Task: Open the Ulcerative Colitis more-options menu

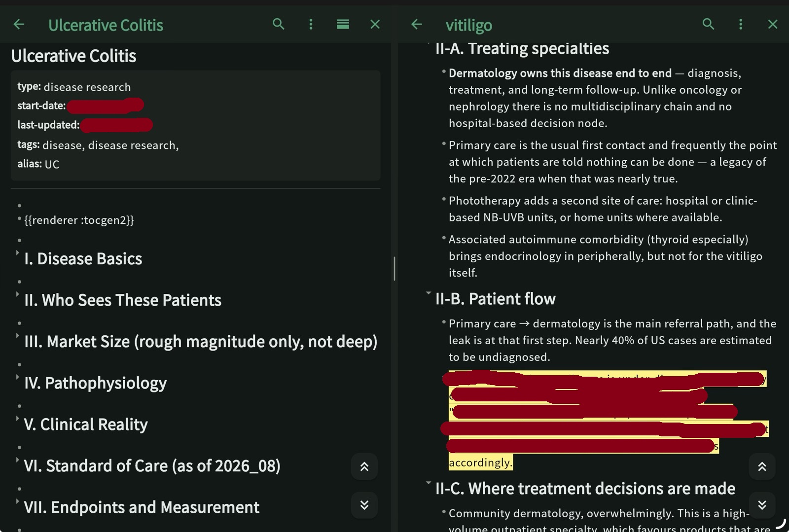Action: click(311, 24)
